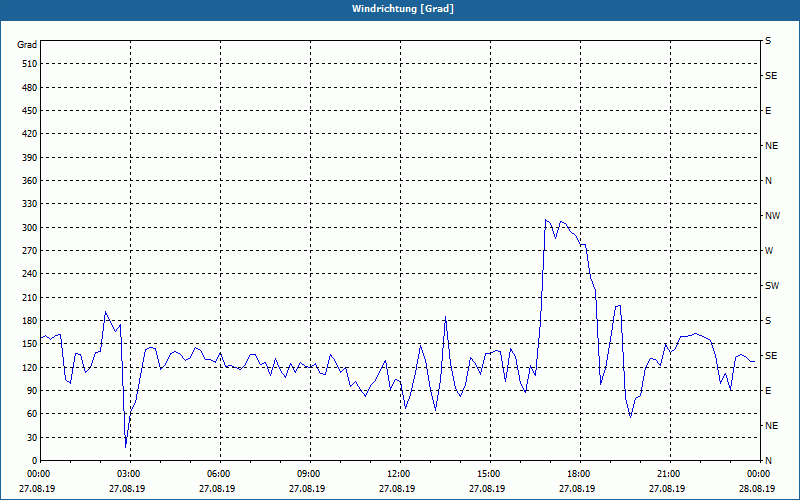Select the 450 degree axis label
Image resolution: width=800 pixels, height=500 pixels.
pos(30,111)
